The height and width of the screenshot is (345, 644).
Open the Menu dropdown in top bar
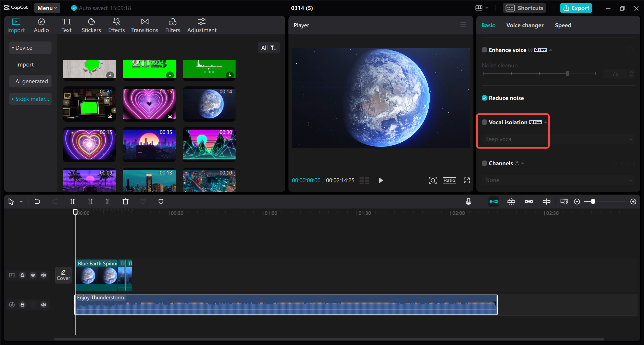coord(47,8)
